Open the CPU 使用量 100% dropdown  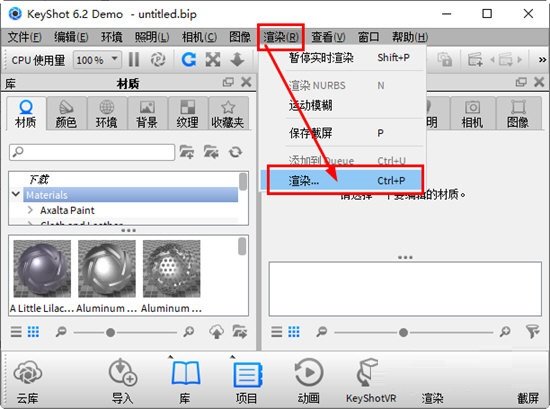pyautogui.click(x=97, y=60)
